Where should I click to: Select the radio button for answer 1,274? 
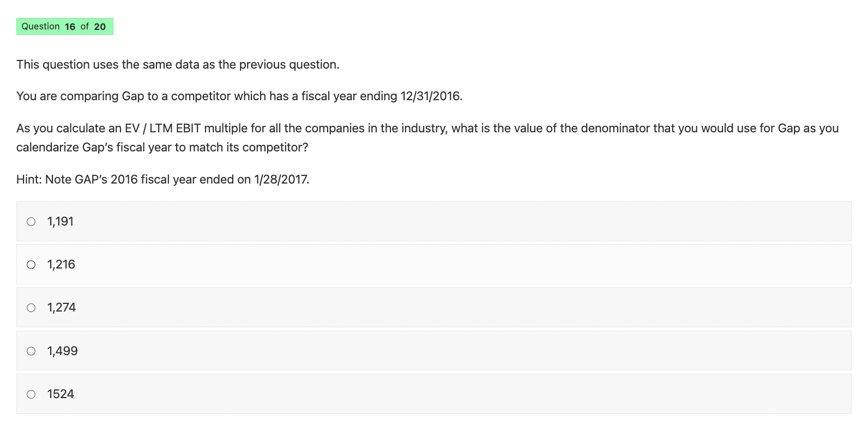(x=31, y=307)
